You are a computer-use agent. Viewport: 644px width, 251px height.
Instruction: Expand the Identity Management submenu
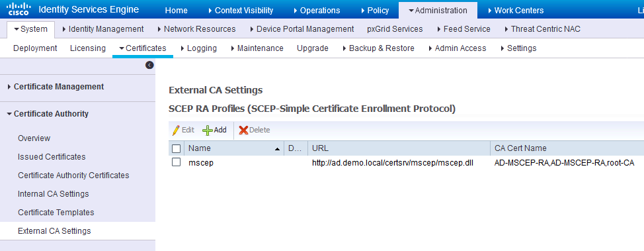102,28
